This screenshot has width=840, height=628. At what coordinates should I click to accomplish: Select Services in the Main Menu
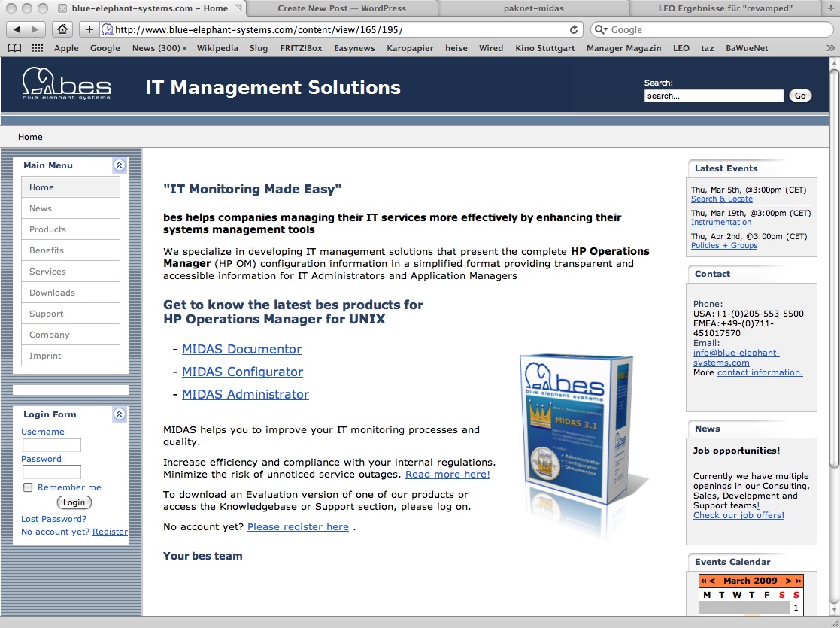coord(70,272)
